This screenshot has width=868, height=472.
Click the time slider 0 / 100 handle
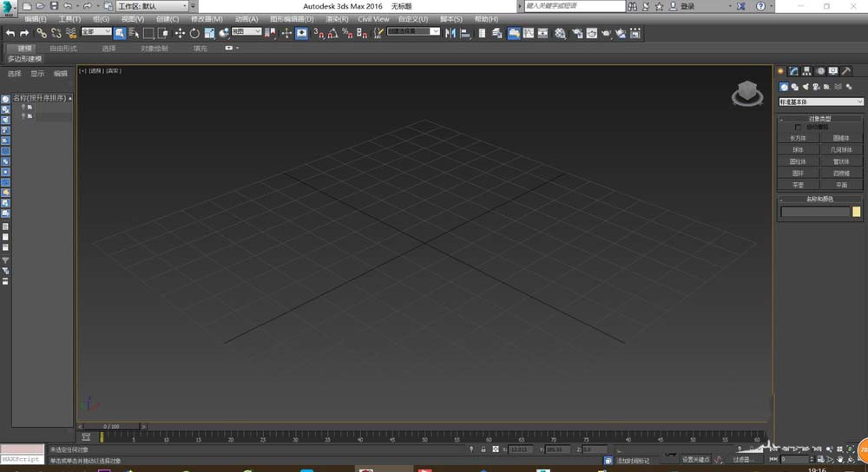pyautogui.click(x=113, y=427)
